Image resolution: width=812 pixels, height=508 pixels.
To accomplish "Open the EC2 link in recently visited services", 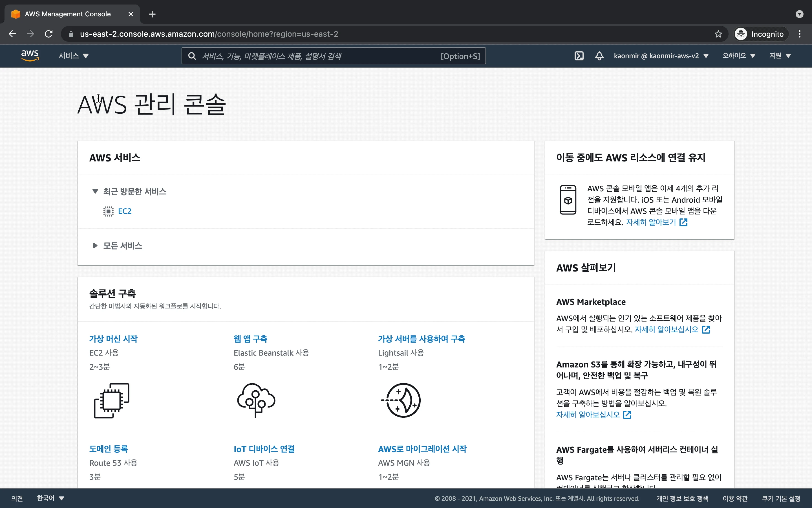I will point(125,211).
